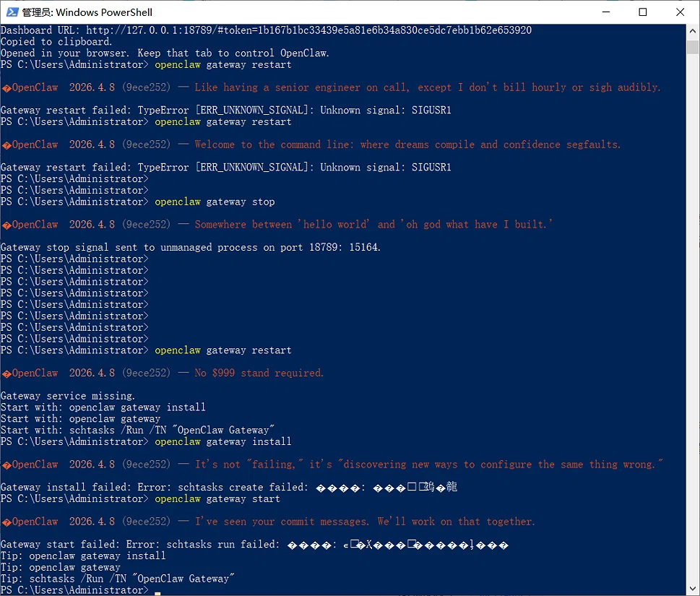
Task: Click the scrollbar down arrow
Action: coord(692,588)
